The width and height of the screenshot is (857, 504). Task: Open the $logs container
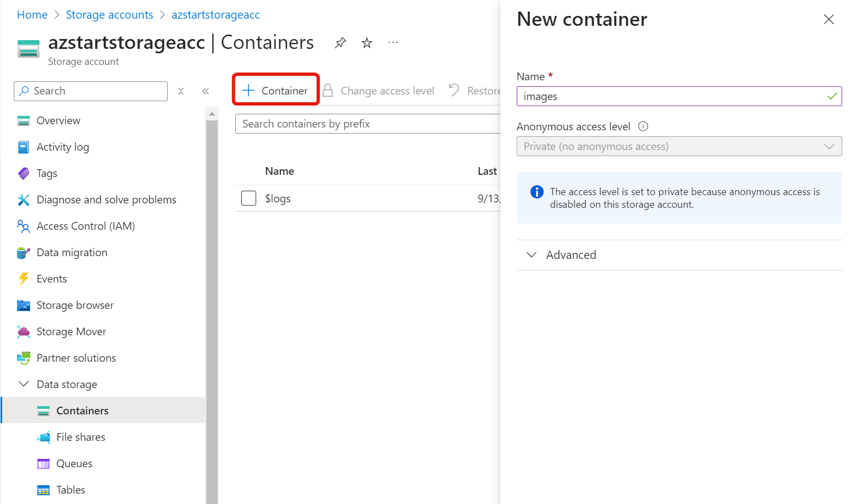click(278, 199)
